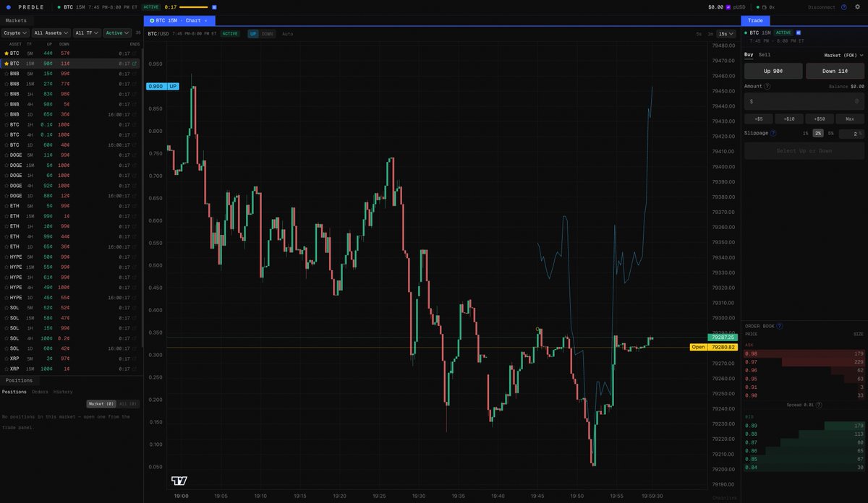Open the Active status dropdown
Screen dimensions: 868x503
116,33
